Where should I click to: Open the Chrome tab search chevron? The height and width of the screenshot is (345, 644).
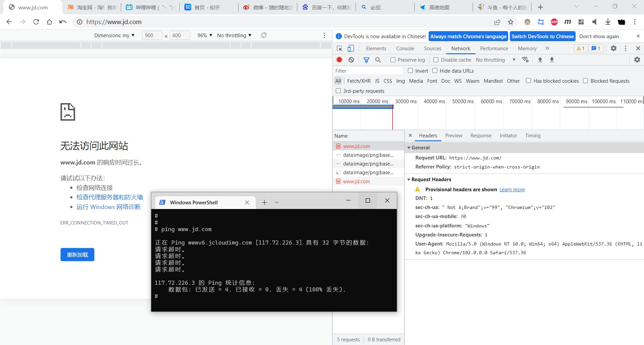pyautogui.click(x=577, y=6)
